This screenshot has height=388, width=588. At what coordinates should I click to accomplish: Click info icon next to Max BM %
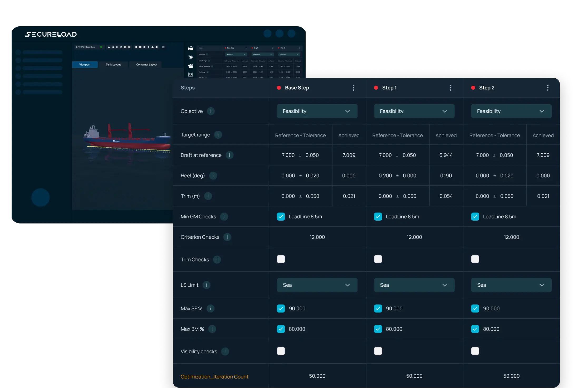tap(212, 329)
